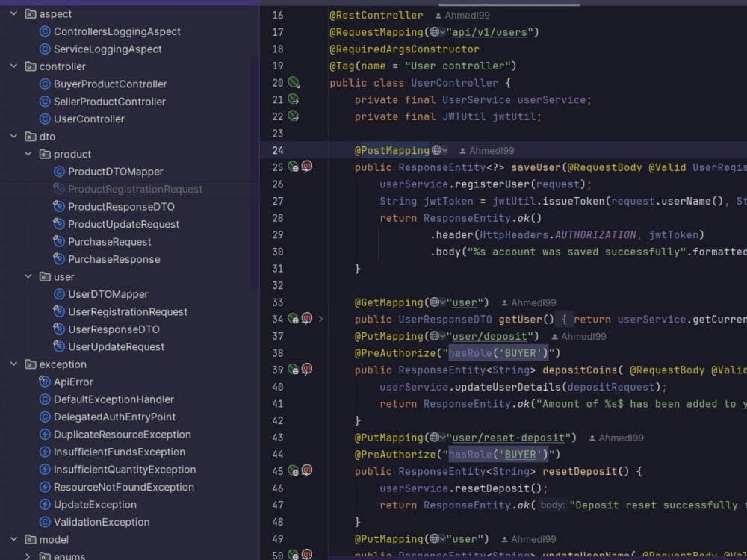The image size is (747, 560).
Task: Click autowired dependency icon on line 21
Action: (x=294, y=99)
